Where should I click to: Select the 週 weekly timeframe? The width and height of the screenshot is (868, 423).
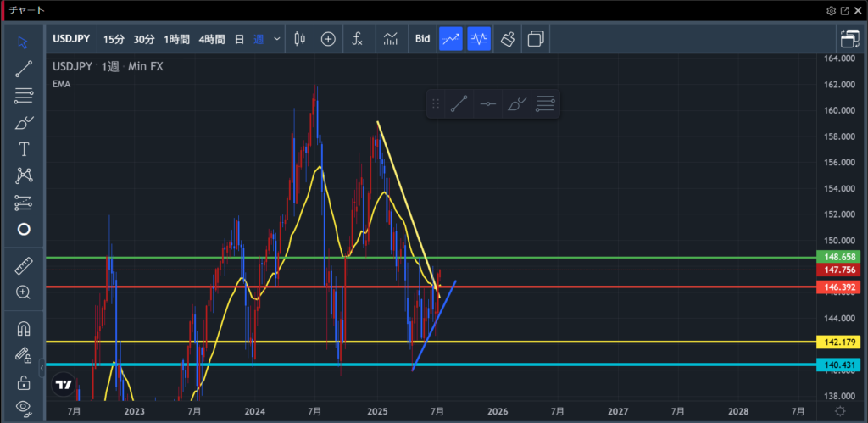259,39
